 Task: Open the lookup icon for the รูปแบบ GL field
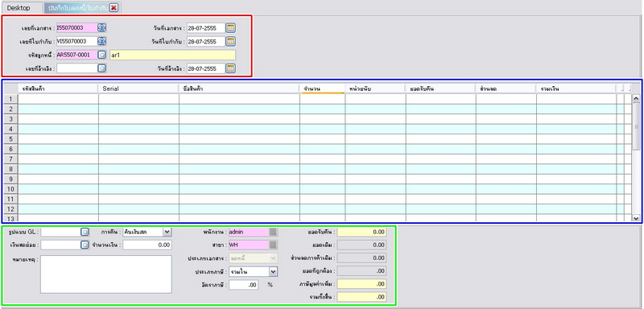(x=85, y=232)
